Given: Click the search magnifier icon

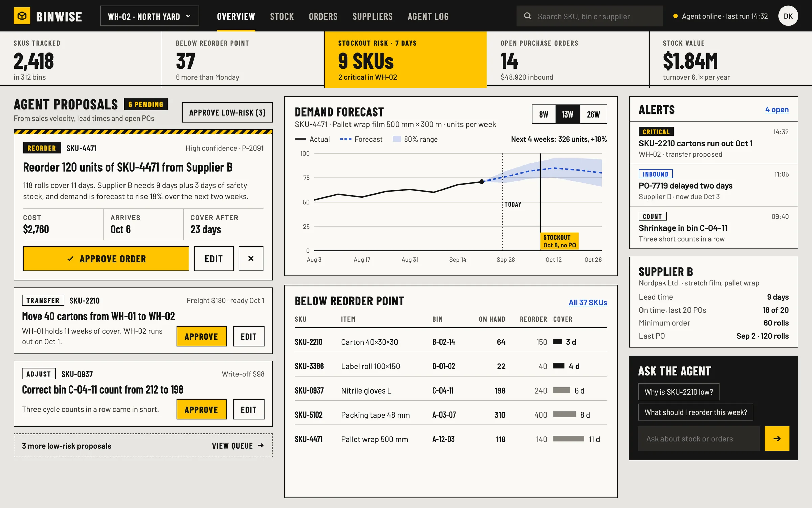Looking at the screenshot, I should click(x=527, y=16).
